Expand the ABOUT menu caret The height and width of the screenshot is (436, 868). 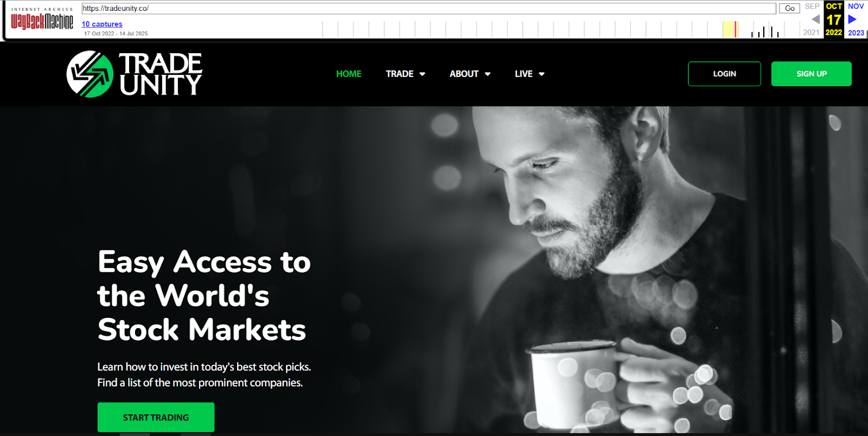487,74
